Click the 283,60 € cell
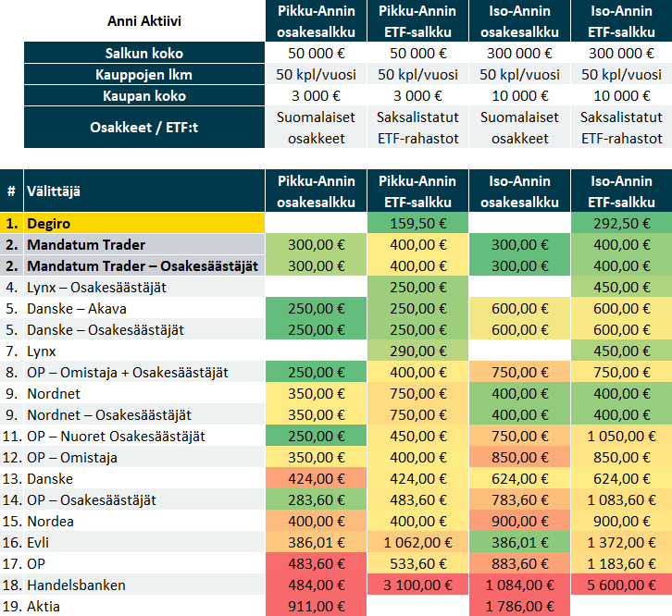The image size is (672, 616). point(316,499)
